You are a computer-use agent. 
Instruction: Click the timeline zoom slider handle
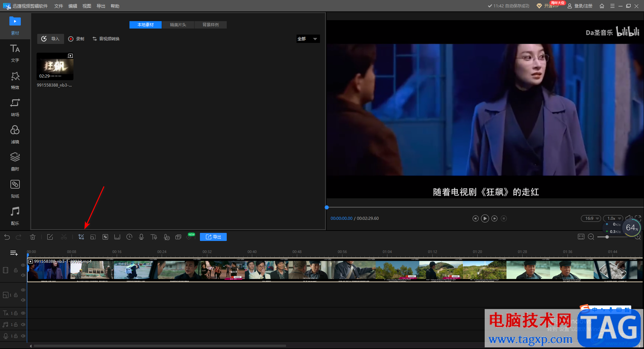[607, 237]
